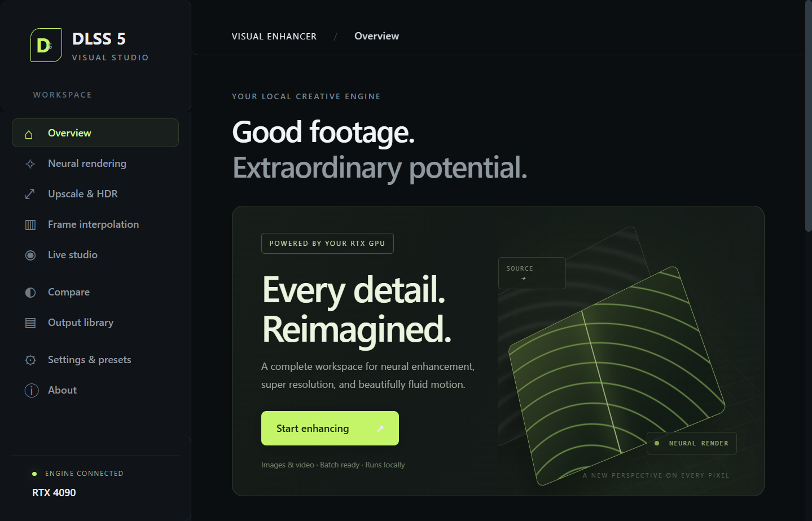Screen dimensions: 812x521
Task: Click the Neural Render label chip
Action: coord(692,443)
